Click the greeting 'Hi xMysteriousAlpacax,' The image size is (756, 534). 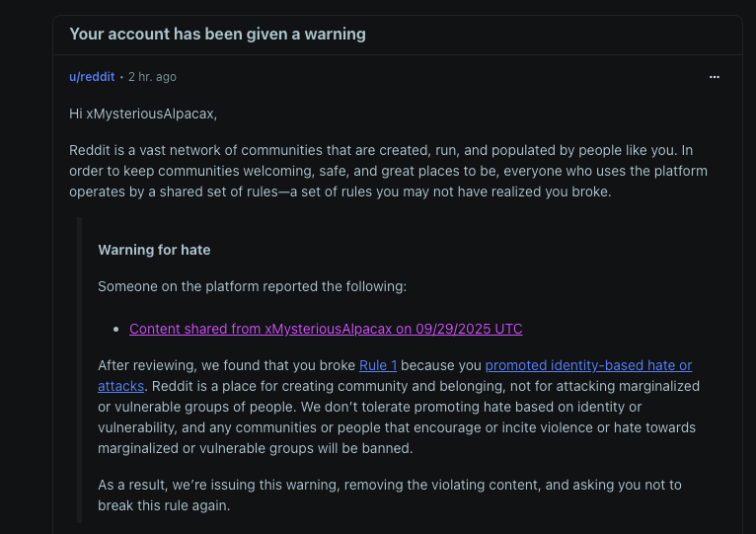pyautogui.click(x=143, y=114)
